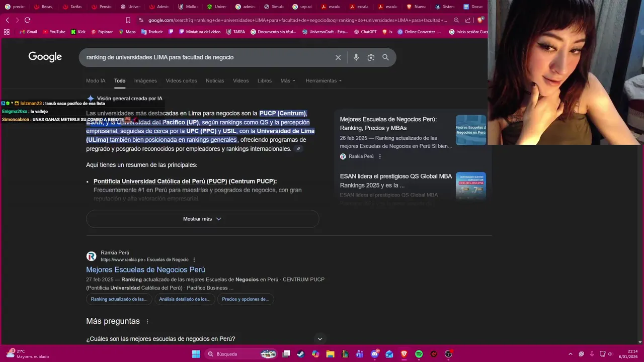Viewport: 644px width, 362px height.
Task: Click the Ranking actualizado de las... chip
Action: (119, 299)
